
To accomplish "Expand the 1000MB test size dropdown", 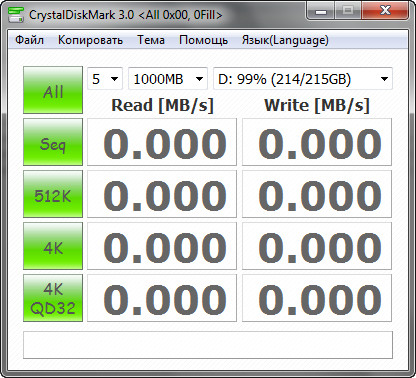I will point(168,79).
